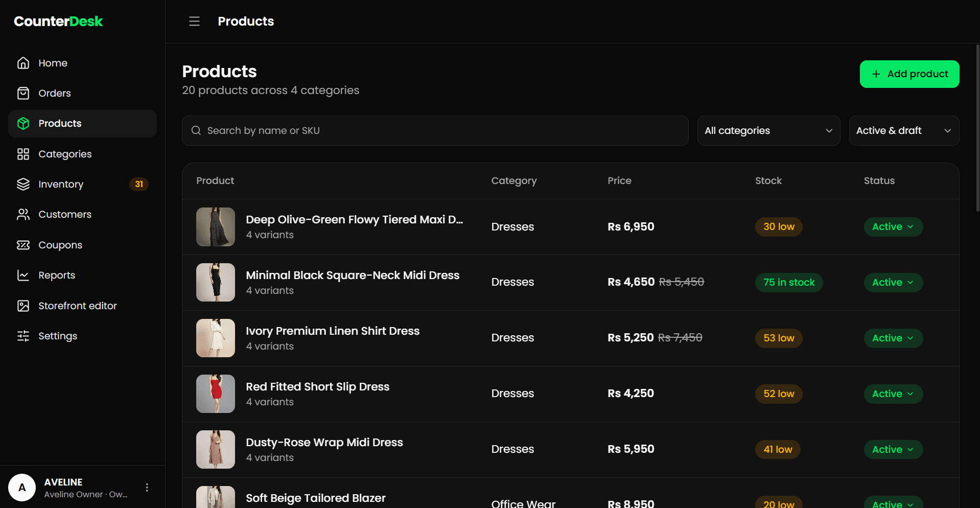Open the All categories dropdown
This screenshot has width=980, height=508.
[768, 131]
